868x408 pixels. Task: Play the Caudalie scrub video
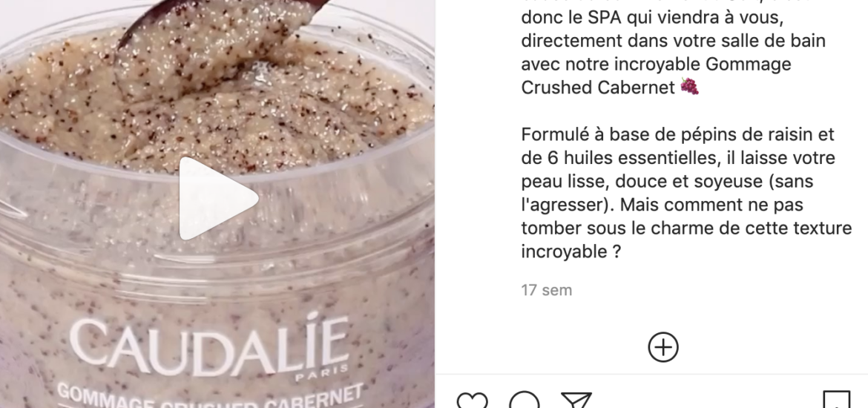click(x=219, y=198)
